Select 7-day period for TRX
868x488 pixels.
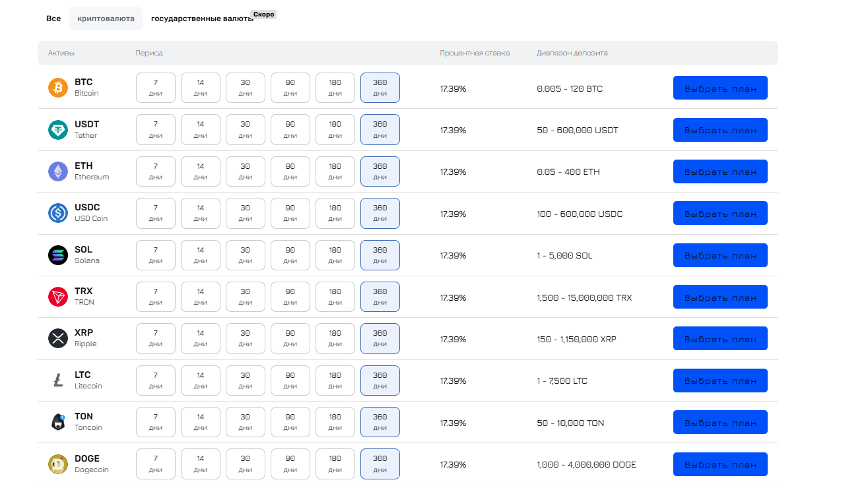156,297
